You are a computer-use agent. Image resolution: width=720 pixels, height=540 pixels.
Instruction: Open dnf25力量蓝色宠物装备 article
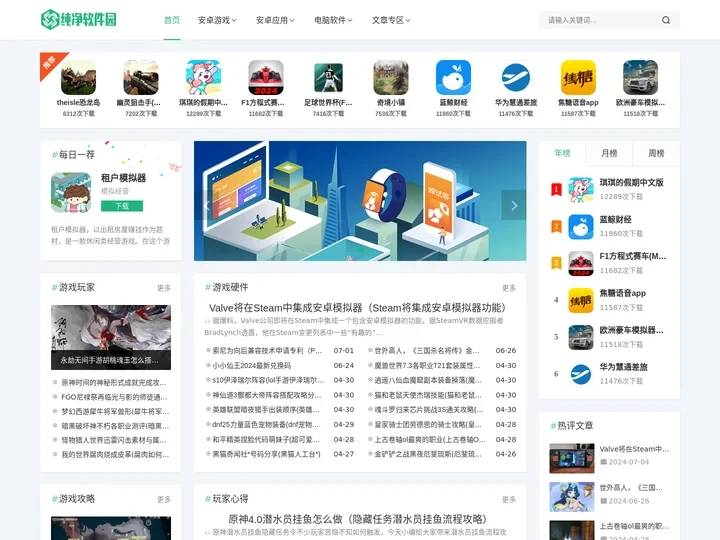tap(265, 425)
